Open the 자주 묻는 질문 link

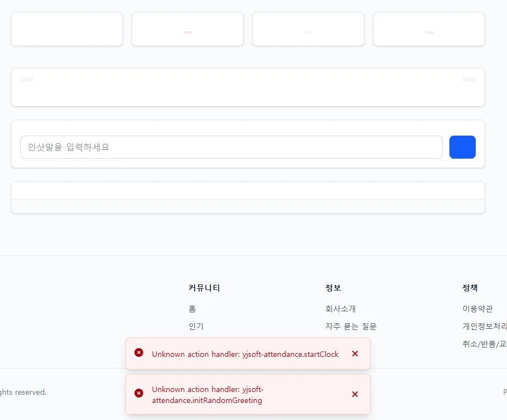click(x=351, y=326)
